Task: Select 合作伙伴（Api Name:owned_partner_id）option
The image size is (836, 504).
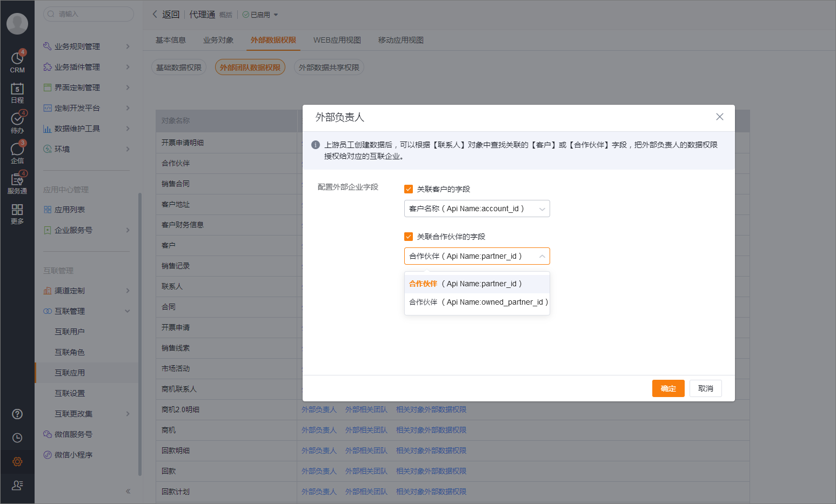Action: point(477,302)
